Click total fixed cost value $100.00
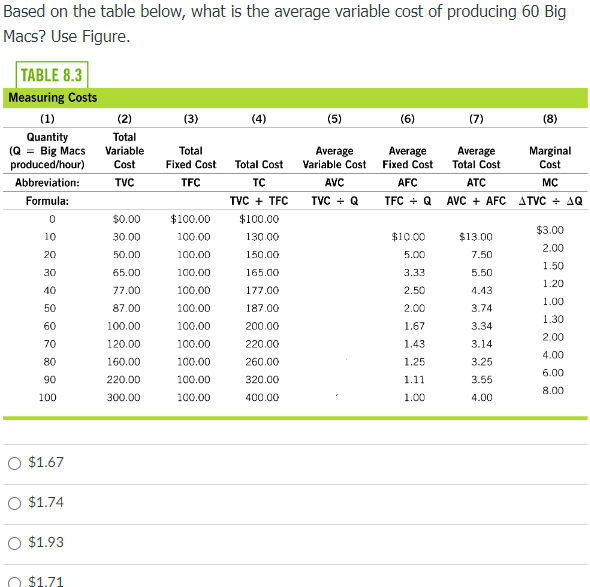 (x=190, y=219)
